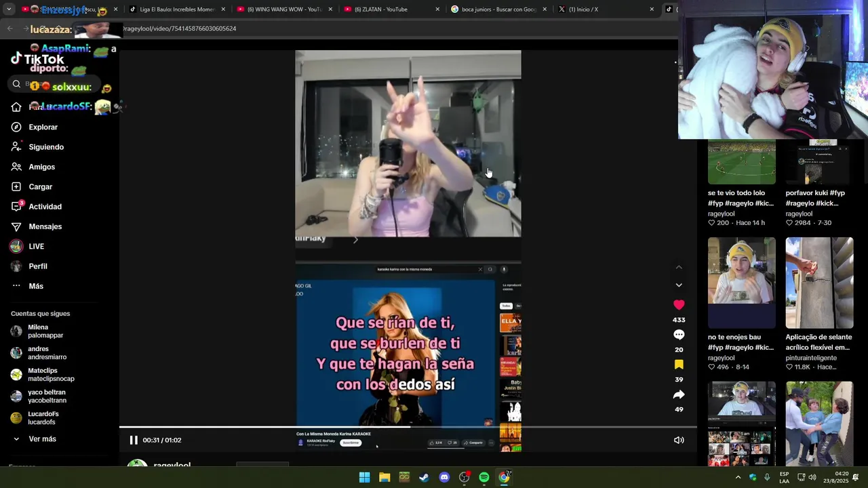Open Discord from taskbar
Image resolution: width=868 pixels, height=488 pixels.
(x=444, y=477)
